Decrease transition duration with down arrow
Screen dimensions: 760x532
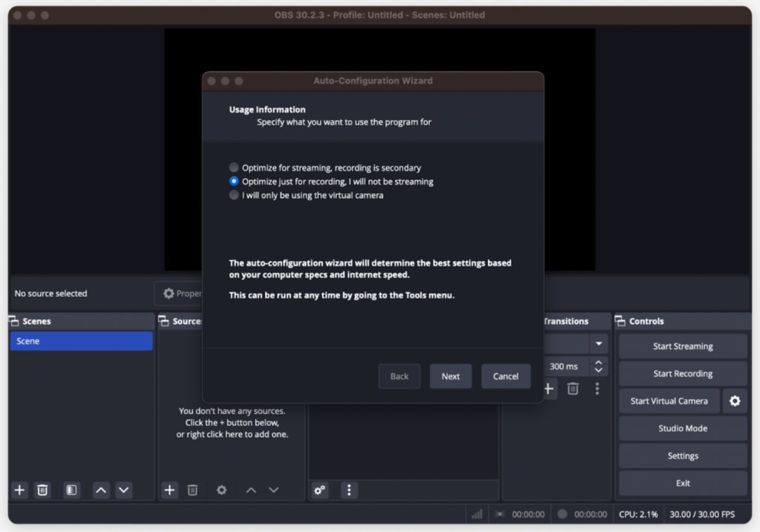[x=599, y=371]
